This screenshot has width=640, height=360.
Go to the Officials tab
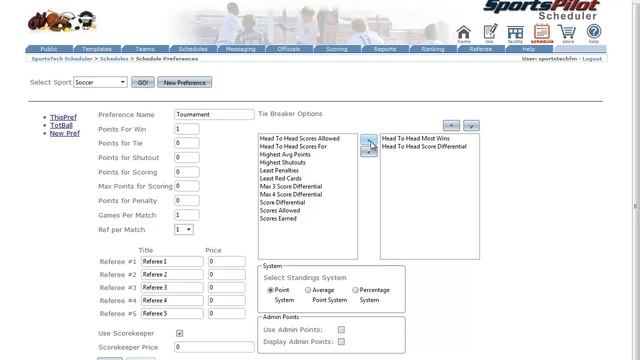(289, 49)
